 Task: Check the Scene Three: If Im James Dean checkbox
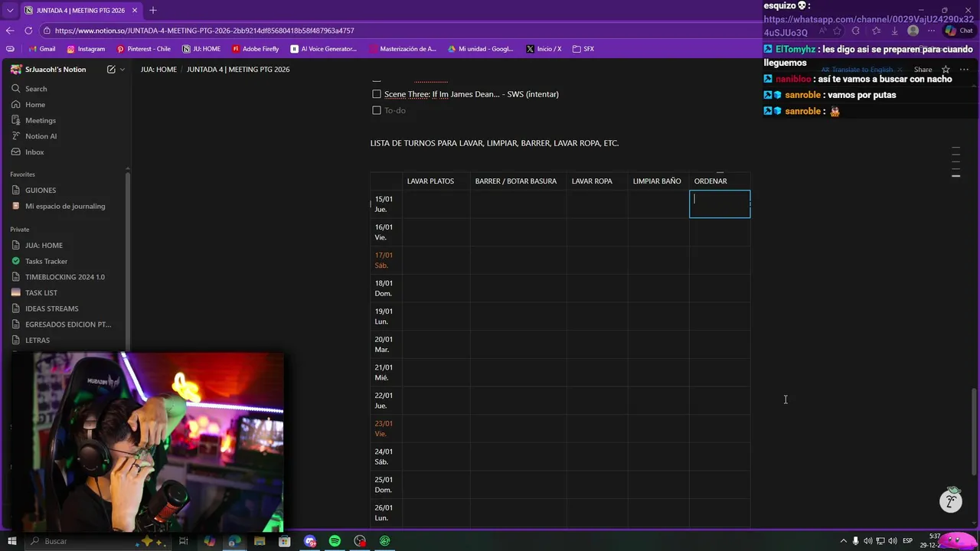click(x=377, y=94)
